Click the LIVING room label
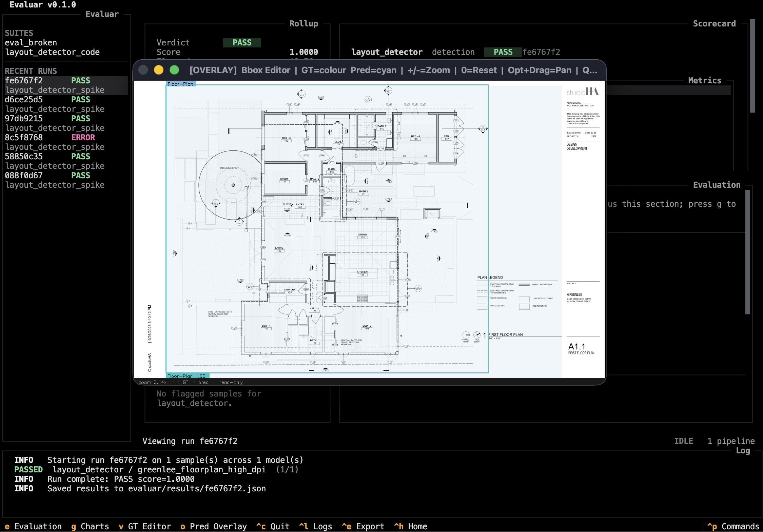Screen dimensions: 763x532 (x=279, y=248)
